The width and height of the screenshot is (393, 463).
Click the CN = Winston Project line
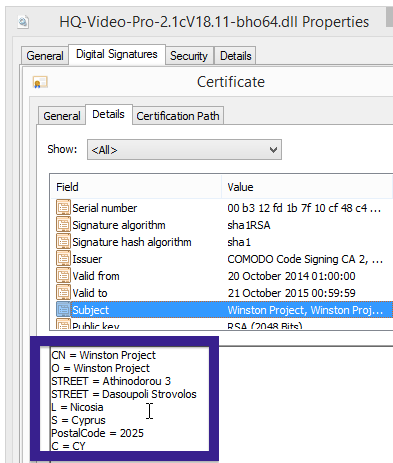point(103,355)
